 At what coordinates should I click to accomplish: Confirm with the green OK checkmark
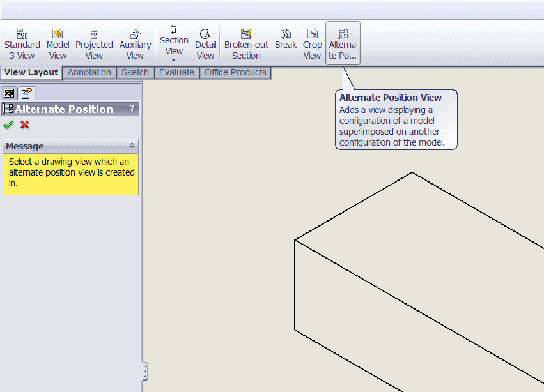[x=8, y=125]
